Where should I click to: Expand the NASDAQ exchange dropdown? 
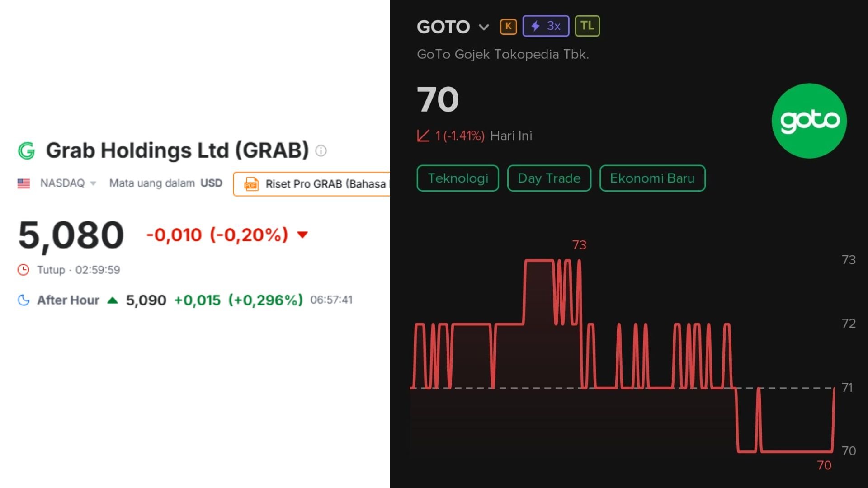point(93,183)
